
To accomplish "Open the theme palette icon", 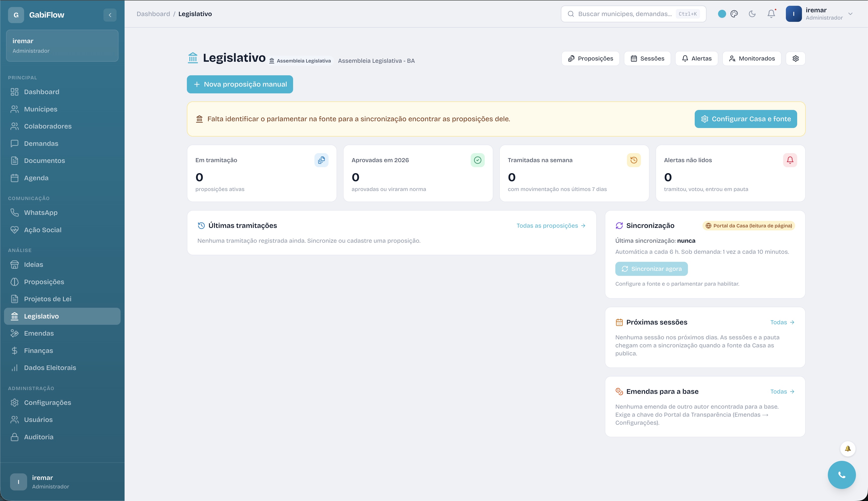I will click(x=734, y=14).
